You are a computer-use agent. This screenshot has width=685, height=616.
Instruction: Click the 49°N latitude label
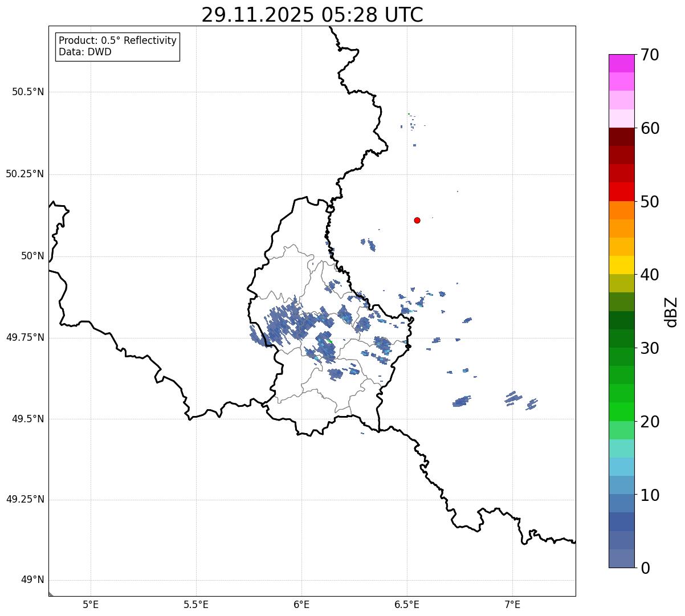32,580
